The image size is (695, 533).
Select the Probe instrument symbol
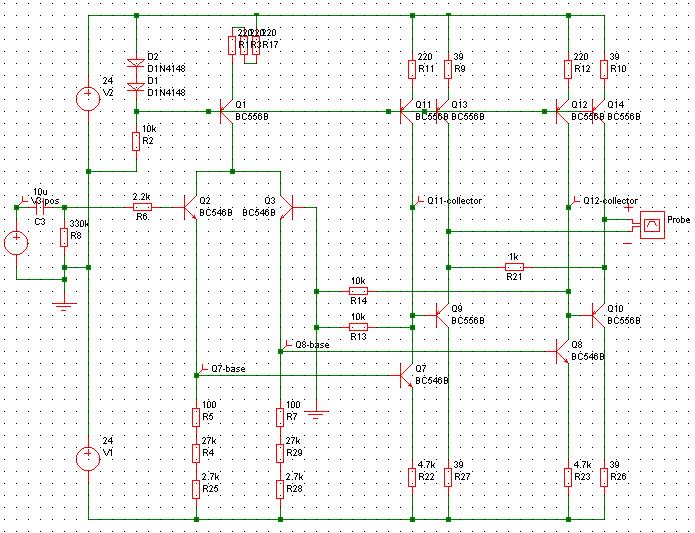[x=652, y=225]
